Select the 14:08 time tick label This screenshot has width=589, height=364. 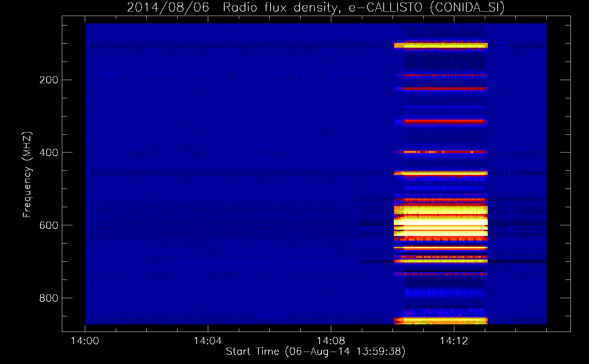(331, 341)
